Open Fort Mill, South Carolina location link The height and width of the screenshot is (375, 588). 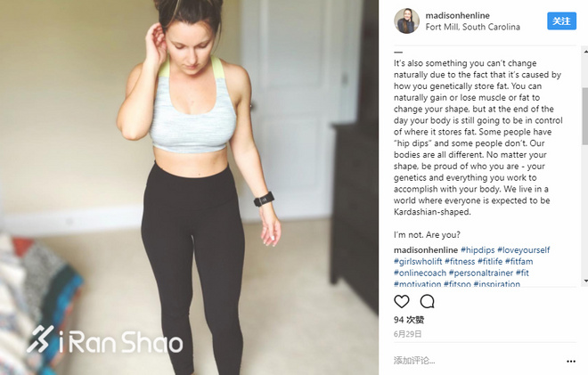[x=472, y=27]
